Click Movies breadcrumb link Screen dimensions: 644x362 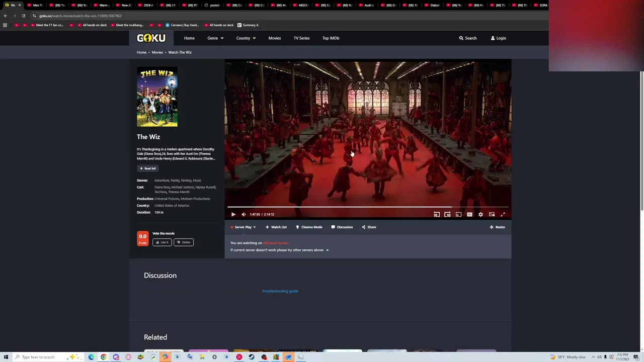point(157,52)
